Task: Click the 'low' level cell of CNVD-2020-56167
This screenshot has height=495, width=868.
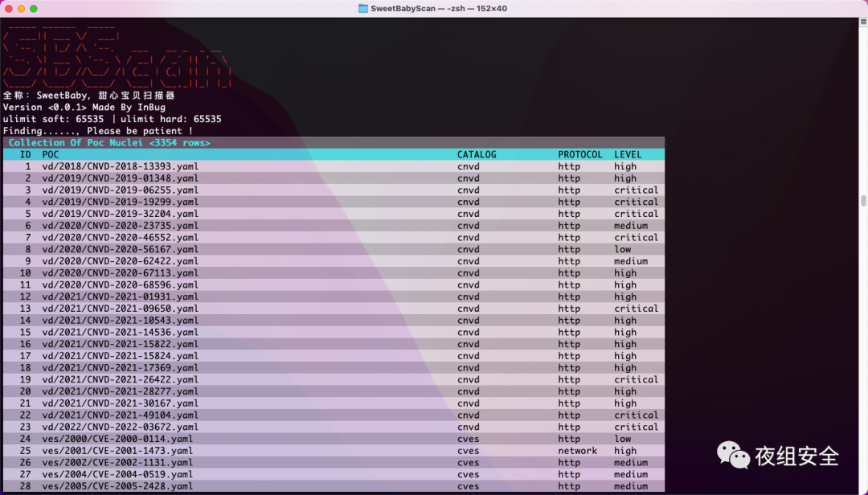Action: pyautogui.click(x=622, y=249)
